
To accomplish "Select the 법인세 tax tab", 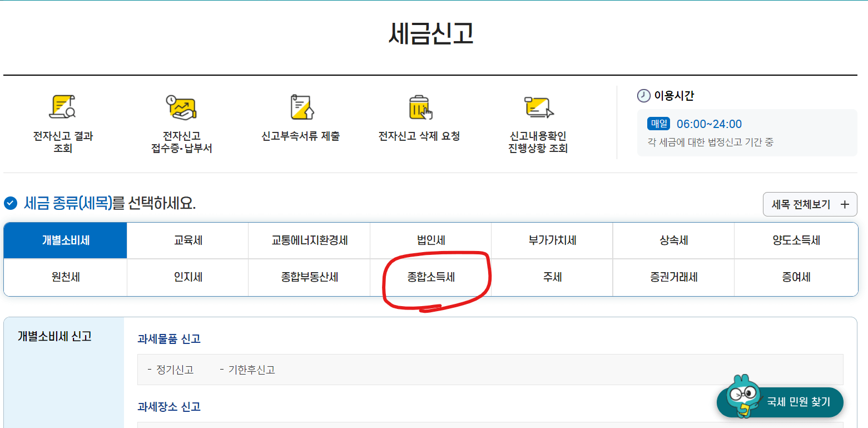I will click(431, 240).
